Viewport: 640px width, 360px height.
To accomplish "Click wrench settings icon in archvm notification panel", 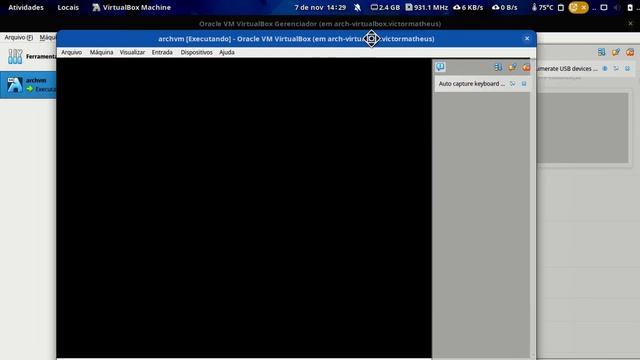I will [512, 67].
